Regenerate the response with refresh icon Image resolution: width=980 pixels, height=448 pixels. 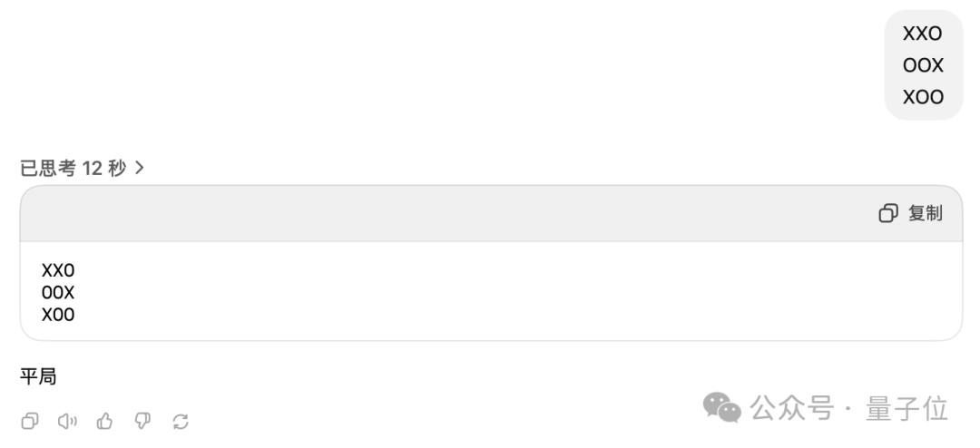[x=181, y=421]
